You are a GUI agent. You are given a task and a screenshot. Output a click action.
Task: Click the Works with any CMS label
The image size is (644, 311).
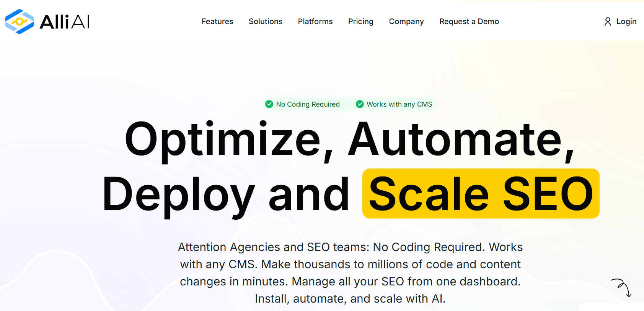tap(399, 104)
